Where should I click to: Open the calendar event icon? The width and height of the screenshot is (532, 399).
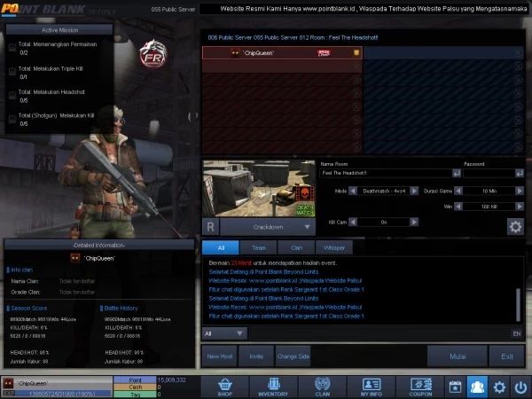[x=456, y=387]
